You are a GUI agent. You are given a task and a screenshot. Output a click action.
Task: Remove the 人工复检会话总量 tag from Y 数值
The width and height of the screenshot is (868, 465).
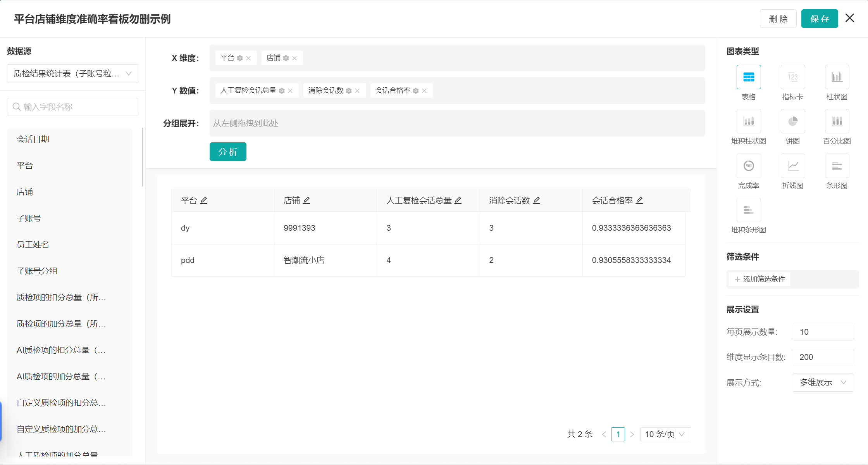point(290,91)
